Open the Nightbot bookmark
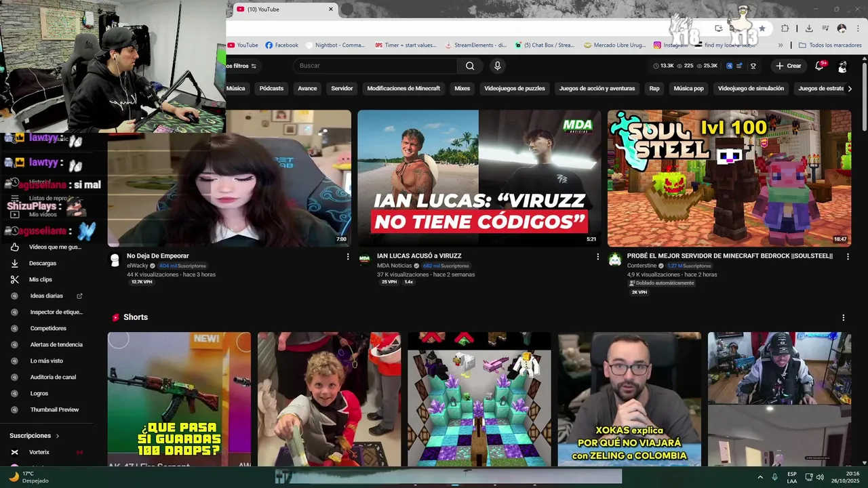 [x=335, y=45]
